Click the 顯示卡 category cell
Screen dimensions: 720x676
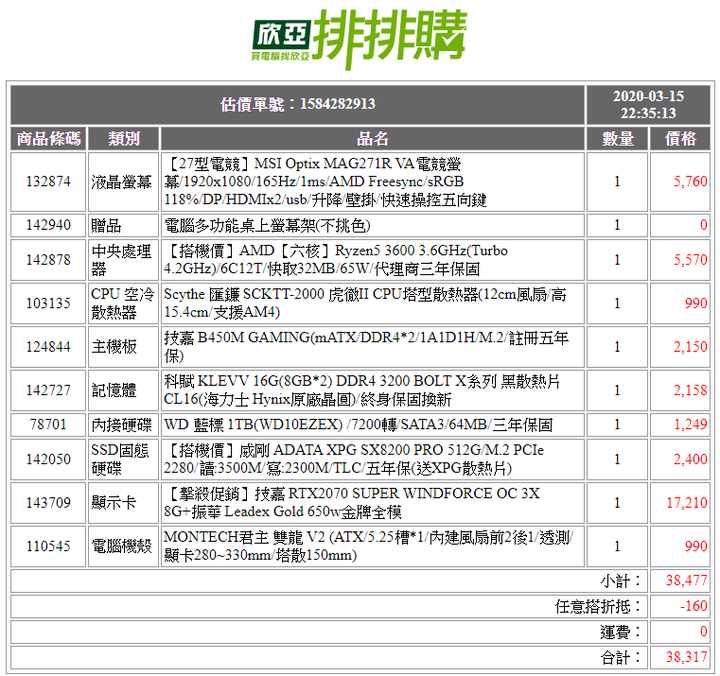[124, 503]
